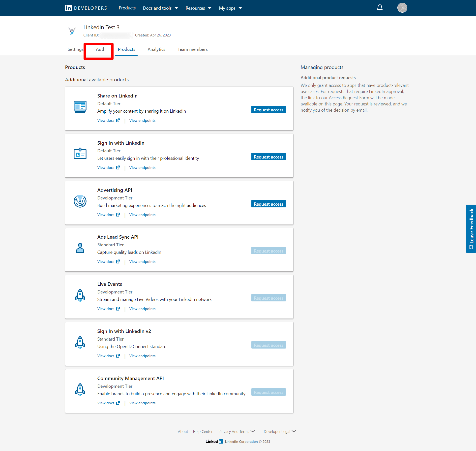Screen dimensions: 476x451
Task: Open the notifications bell
Action: 380,8
